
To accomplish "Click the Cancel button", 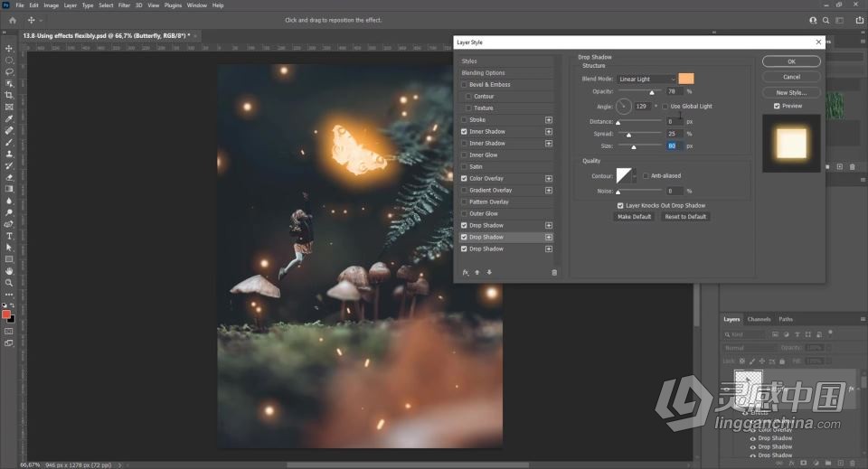I will pyautogui.click(x=791, y=77).
